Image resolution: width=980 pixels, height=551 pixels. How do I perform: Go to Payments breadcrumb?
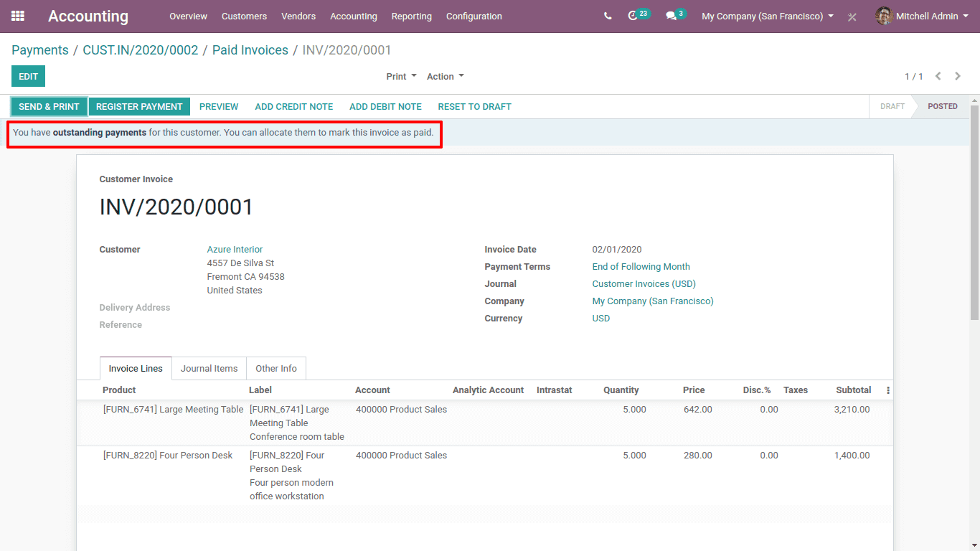40,50
